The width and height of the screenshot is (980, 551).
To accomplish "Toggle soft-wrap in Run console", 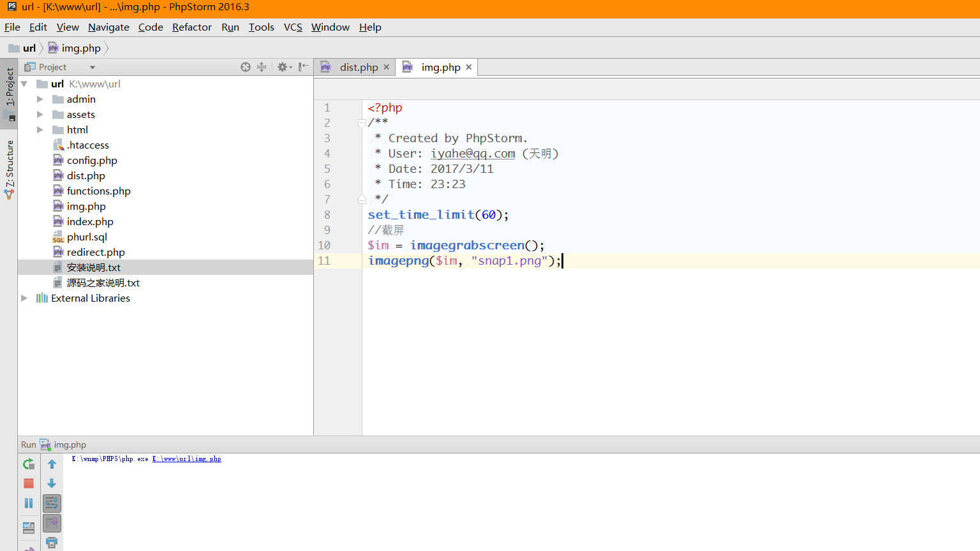I will tap(52, 503).
